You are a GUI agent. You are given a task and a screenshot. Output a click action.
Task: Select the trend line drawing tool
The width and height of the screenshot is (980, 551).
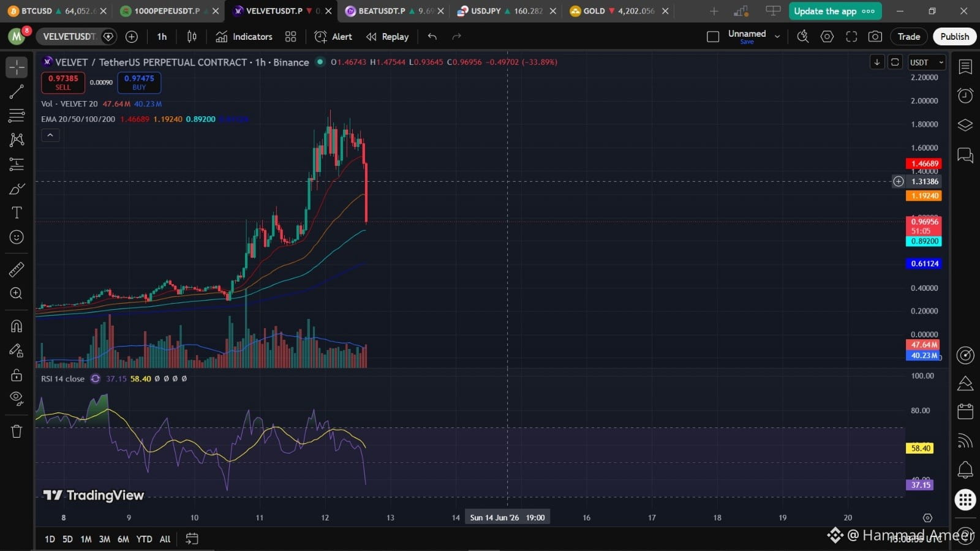point(17,92)
